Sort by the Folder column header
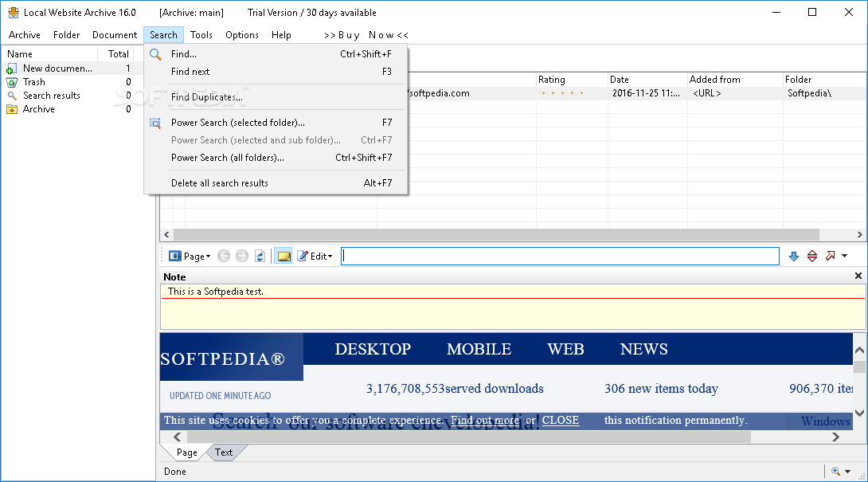Screen dimensions: 868x482 825,80
